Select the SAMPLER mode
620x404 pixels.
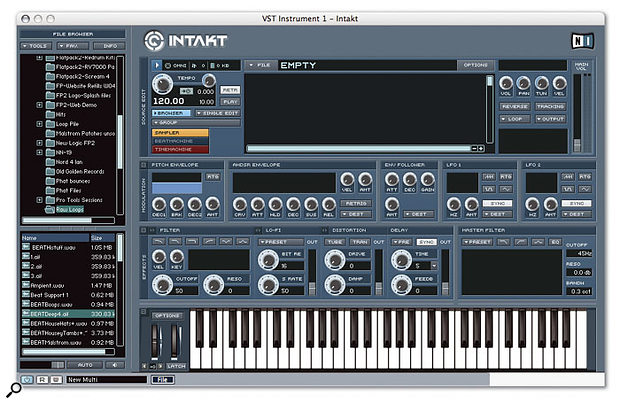click(x=180, y=132)
